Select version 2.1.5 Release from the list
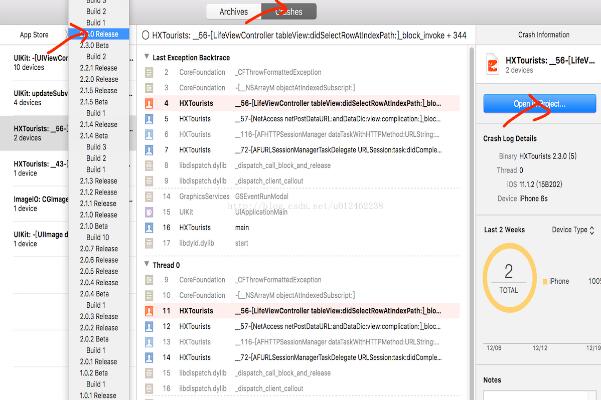601x400 pixels. [99, 90]
